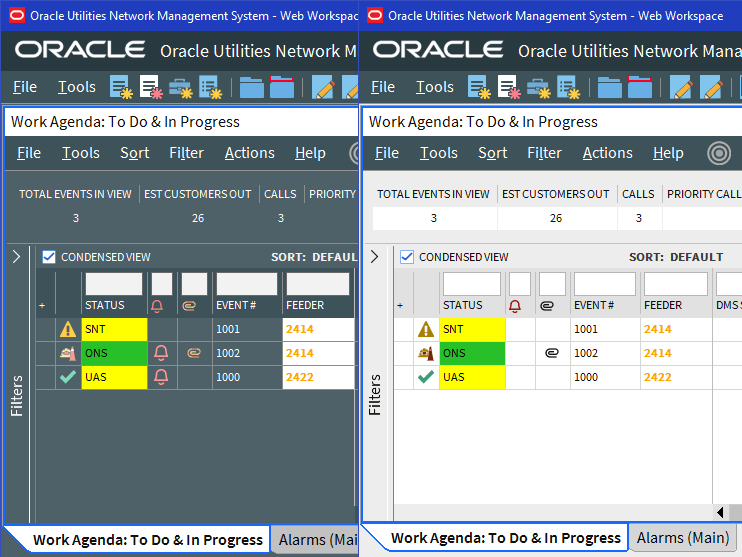The width and height of the screenshot is (742, 557).
Task: Open Tools menu in left main toolbar
Action: coord(77,87)
